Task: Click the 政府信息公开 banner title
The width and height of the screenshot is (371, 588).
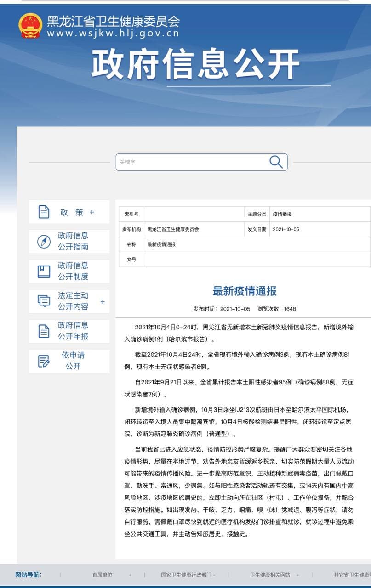Action: pos(195,63)
